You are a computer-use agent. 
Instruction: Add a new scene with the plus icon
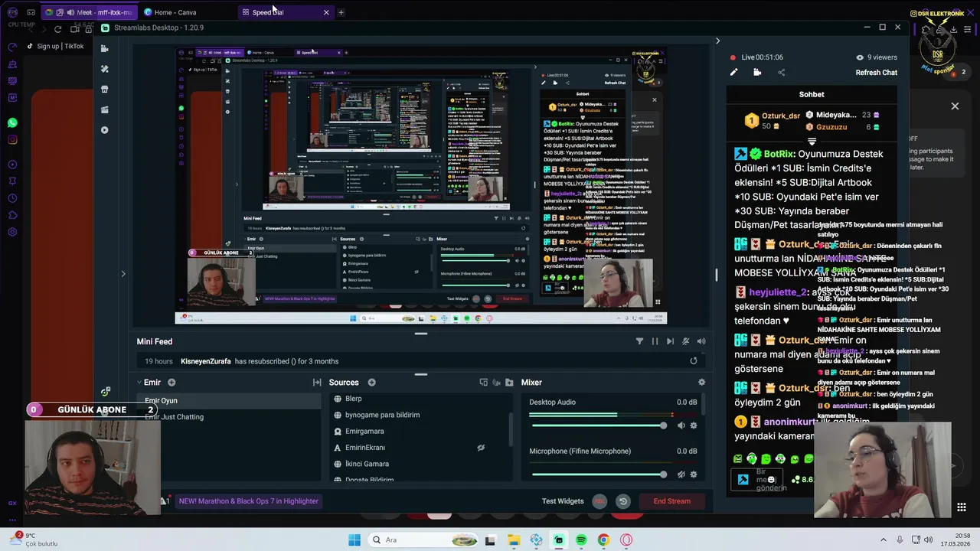[x=171, y=383]
